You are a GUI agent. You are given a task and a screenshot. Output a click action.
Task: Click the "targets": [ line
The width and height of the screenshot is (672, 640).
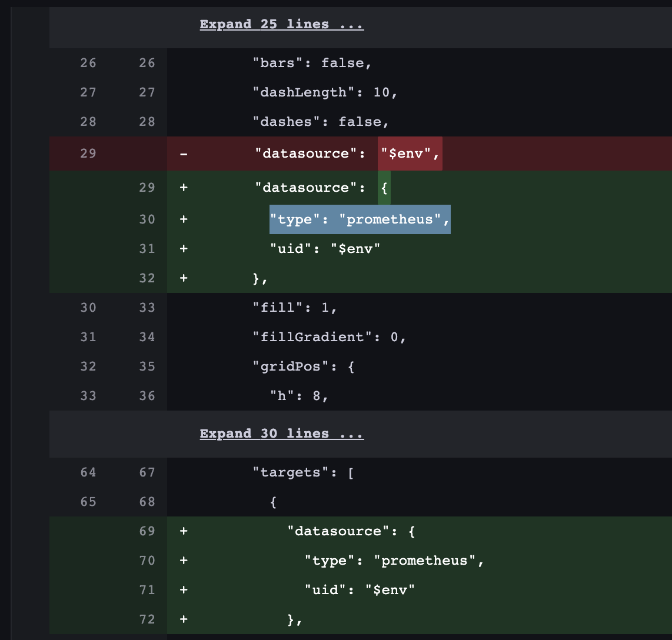coord(306,472)
